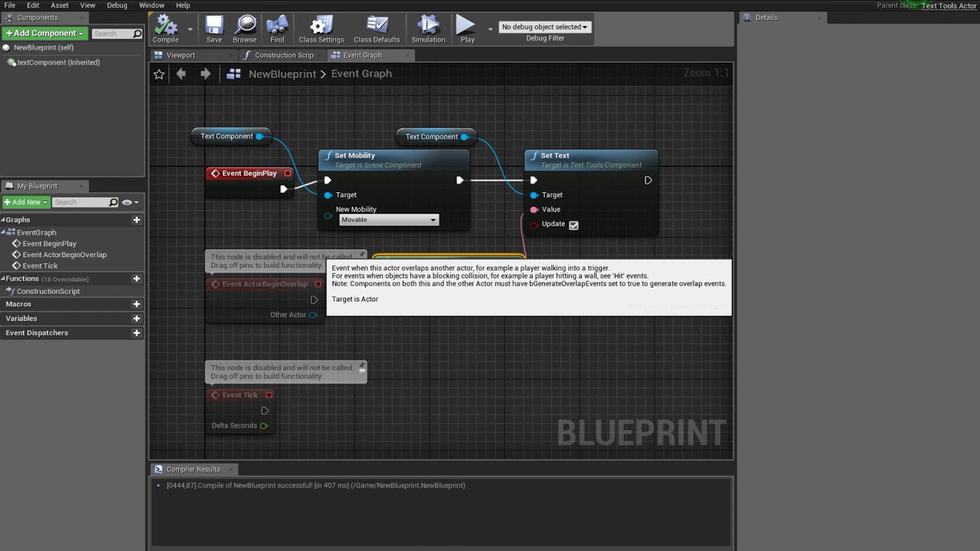Open Find in Blueprint from toolbar

pos(277,29)
